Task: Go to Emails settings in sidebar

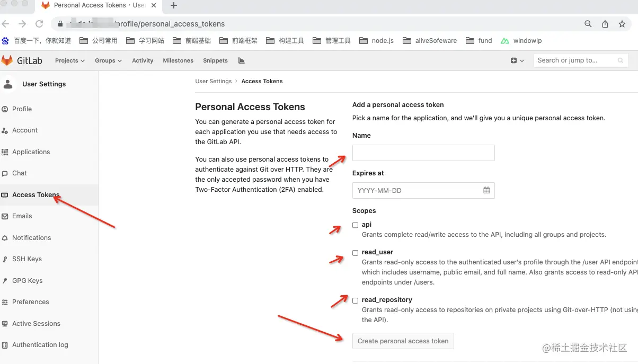Action: [x=22, y=216]
